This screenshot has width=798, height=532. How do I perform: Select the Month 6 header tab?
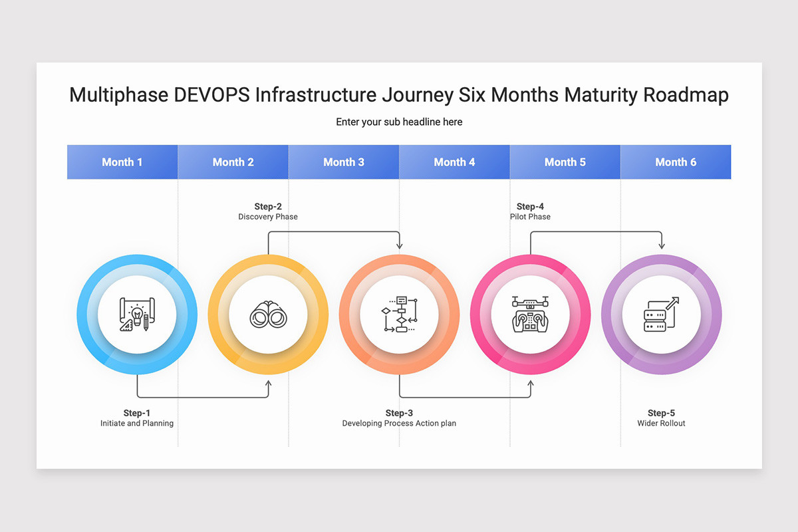pyautogui.click(x=676, y=162)
